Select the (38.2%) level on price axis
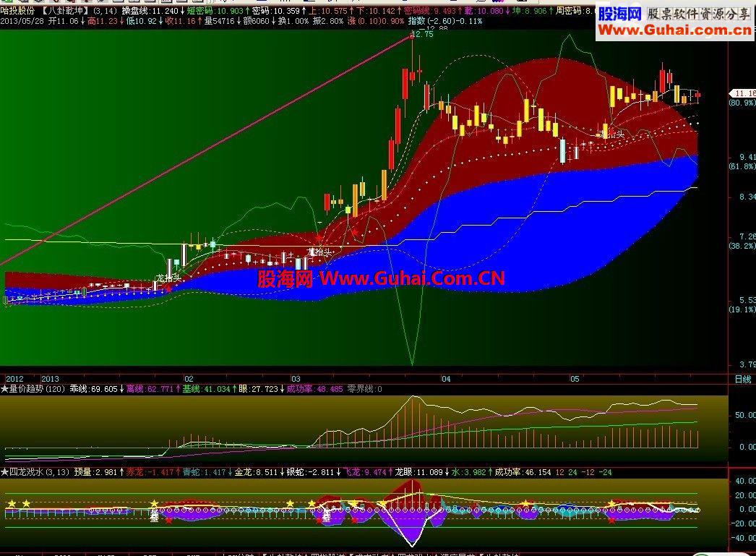The height and width of the screenshot is (556, 756). pyautogui.click(x=742, y=246)
